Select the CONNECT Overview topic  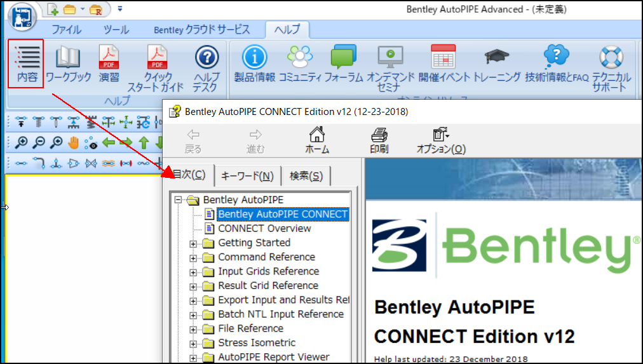click(x=264, y=228)
